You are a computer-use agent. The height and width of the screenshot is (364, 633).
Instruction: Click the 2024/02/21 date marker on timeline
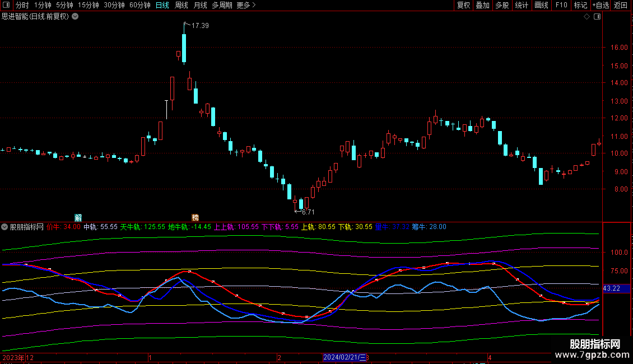click(x=345, y=357)
